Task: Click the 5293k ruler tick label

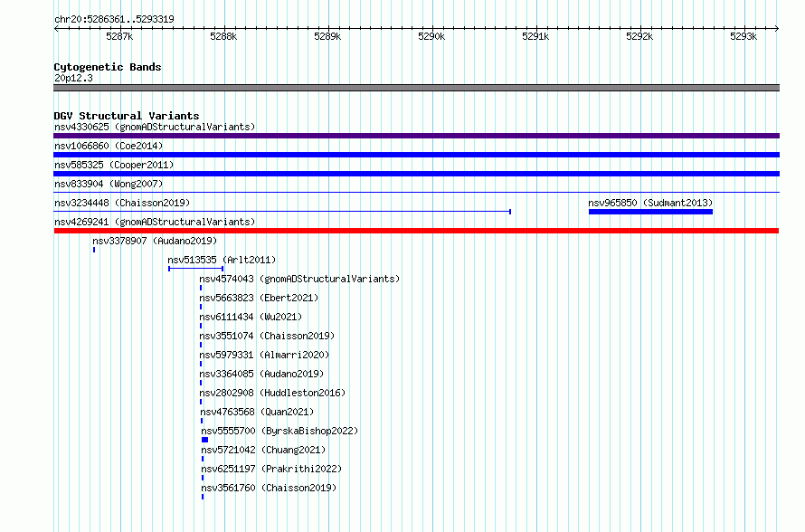Action: (x=743, y=36)
